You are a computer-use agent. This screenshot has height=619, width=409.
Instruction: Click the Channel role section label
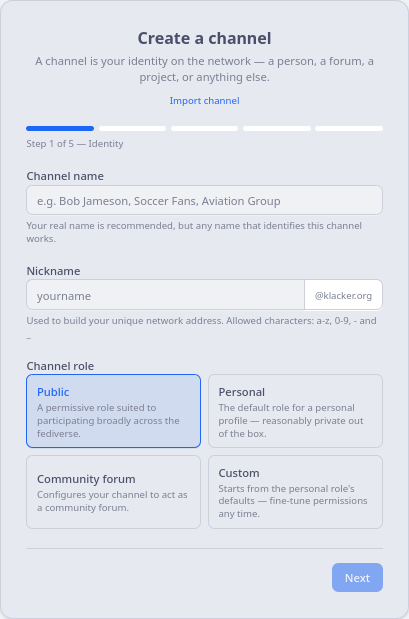60,366
